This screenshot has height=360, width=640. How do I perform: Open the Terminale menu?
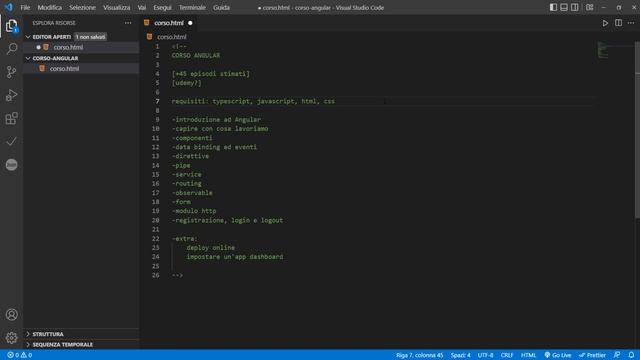192,7
